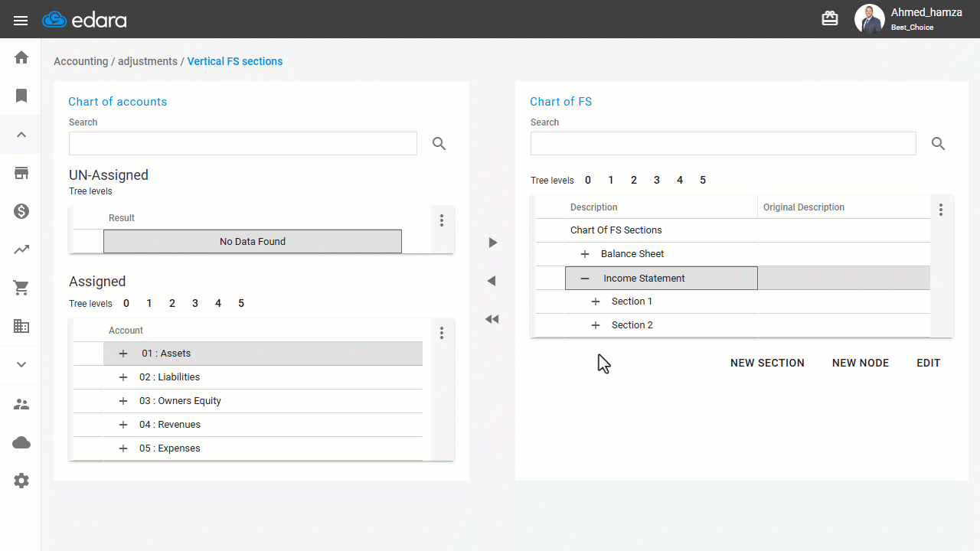Go to Home in sidebar

tap(21, 57)
